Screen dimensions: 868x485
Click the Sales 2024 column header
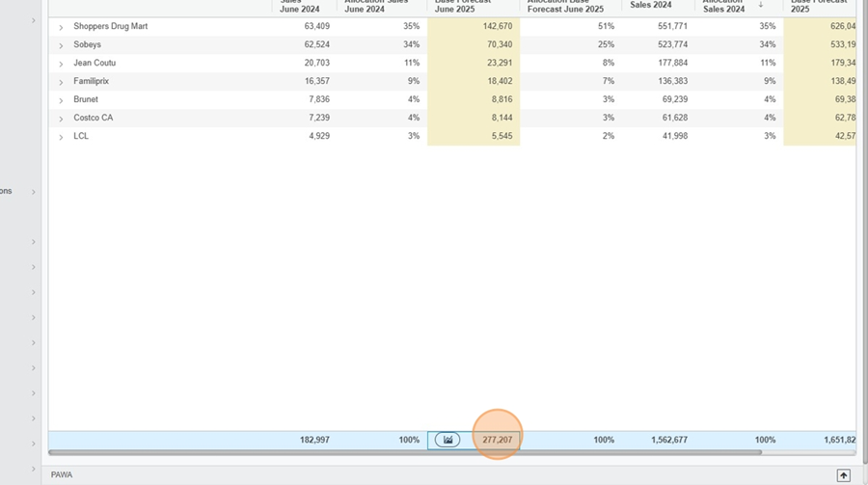pyautogui.click(x=651, y=5)
